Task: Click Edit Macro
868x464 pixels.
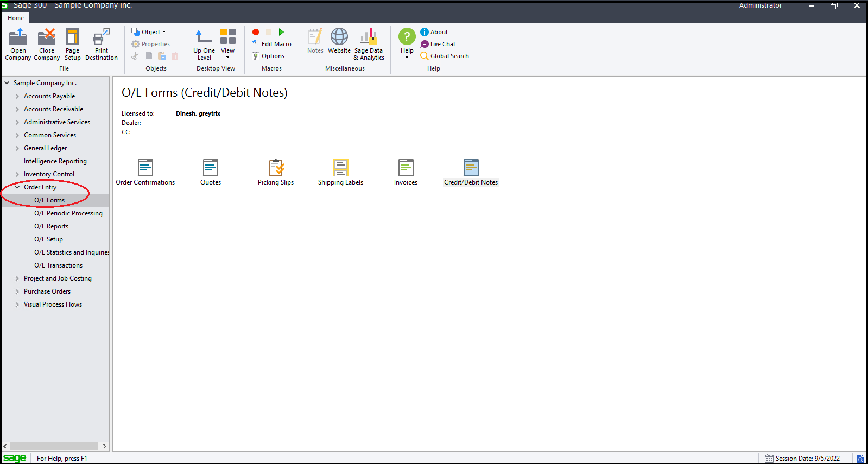Action: [271, 44]
